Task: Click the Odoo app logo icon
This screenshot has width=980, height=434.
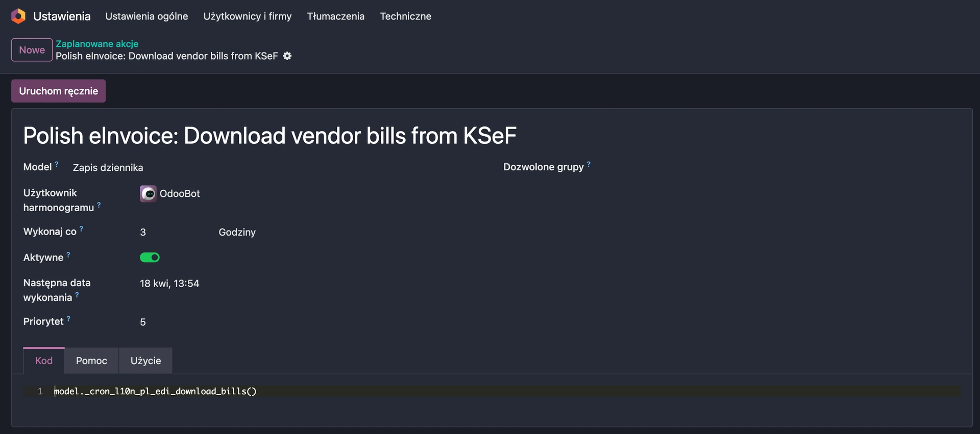Action: click(x=18, y=16)
